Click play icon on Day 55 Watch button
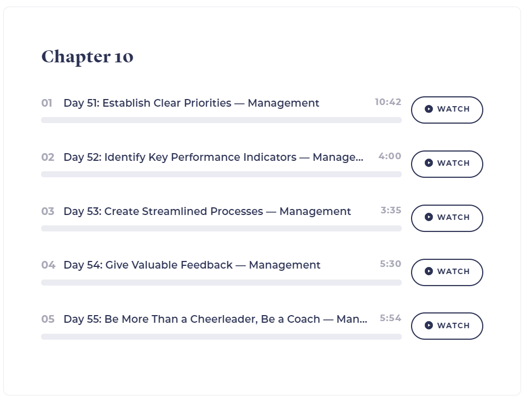 [429, 325]
